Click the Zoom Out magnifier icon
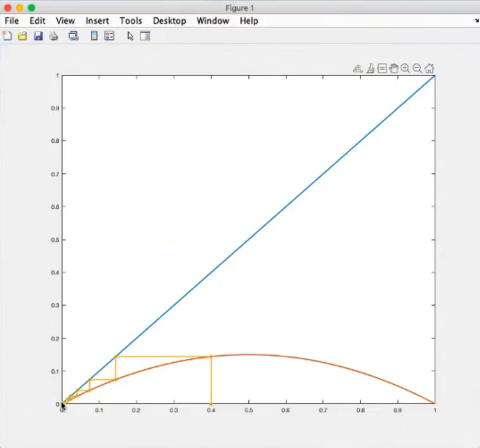 click(x=417, y=69)
